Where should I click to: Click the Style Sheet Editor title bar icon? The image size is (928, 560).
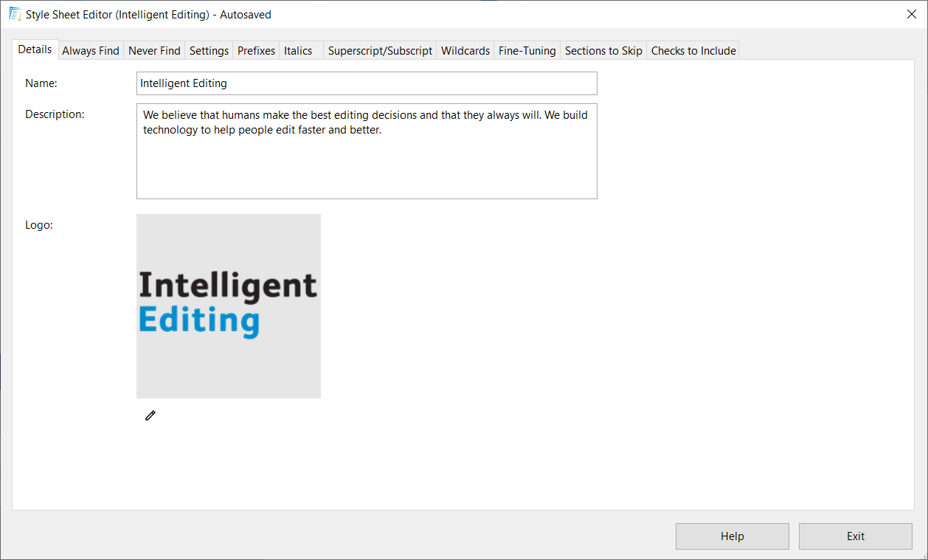tap(14, 14)
